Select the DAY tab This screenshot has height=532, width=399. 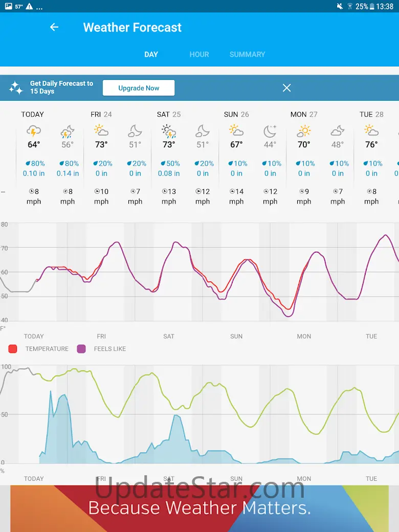click(151, 54)
